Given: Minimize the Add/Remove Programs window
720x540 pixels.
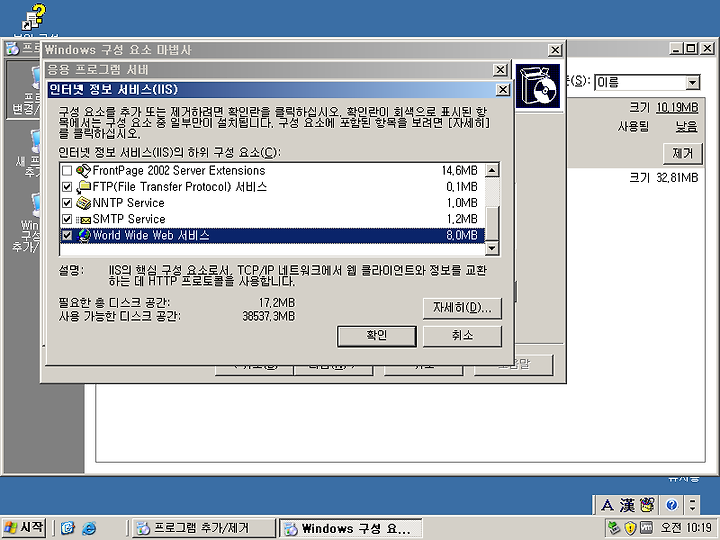Looking at the screenshot, I should pyautogui.click(x=676, y=48).
